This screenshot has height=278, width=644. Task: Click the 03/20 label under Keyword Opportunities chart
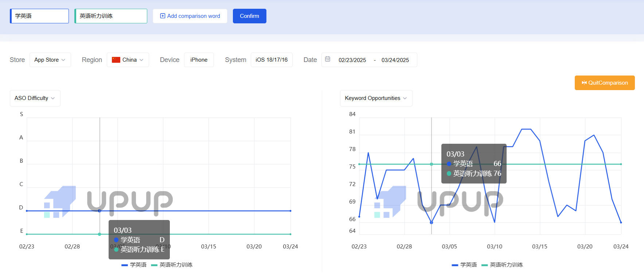585,247
